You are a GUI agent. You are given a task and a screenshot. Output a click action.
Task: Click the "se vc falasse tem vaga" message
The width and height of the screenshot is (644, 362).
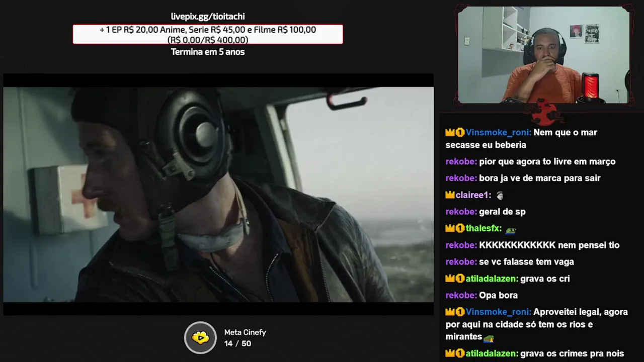(526, 261)
